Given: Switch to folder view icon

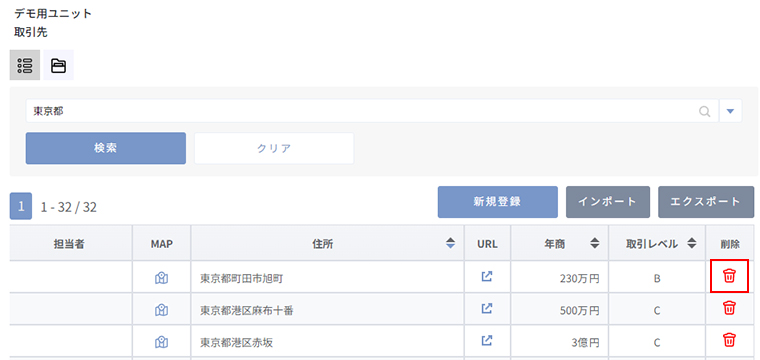Looking at the screenshot, I should pyautogui.click(x=58, y=65).
